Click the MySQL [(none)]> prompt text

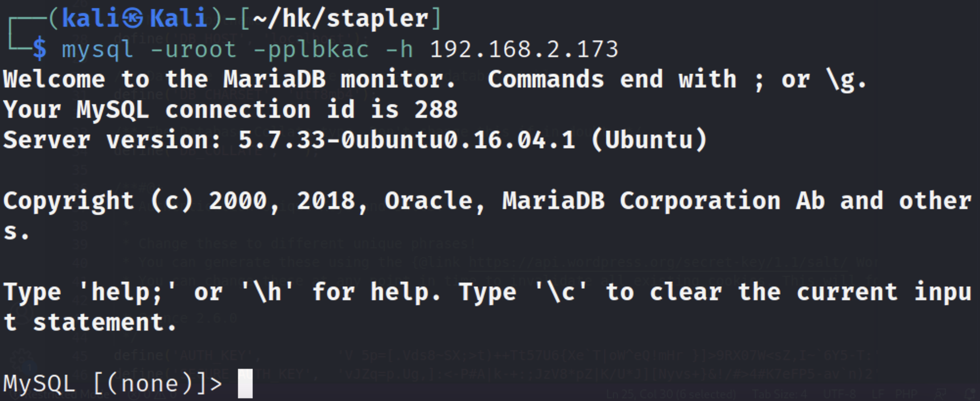[113, 384]
